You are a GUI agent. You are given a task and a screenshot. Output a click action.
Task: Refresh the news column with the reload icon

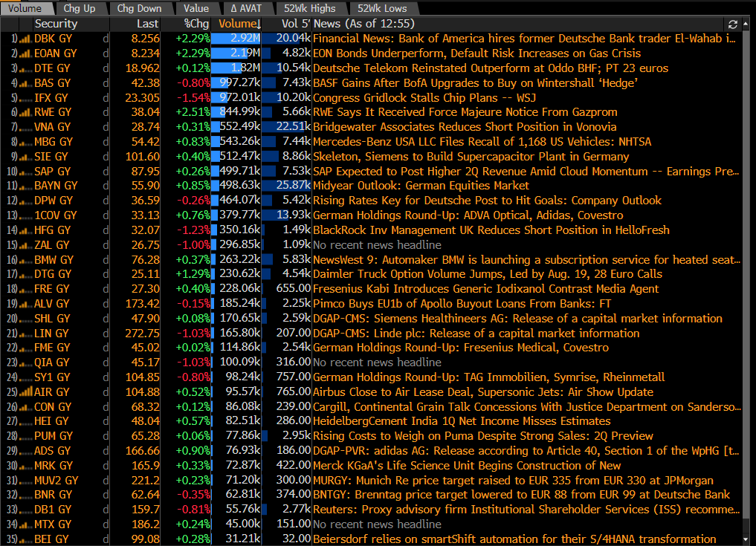point(733,25)
